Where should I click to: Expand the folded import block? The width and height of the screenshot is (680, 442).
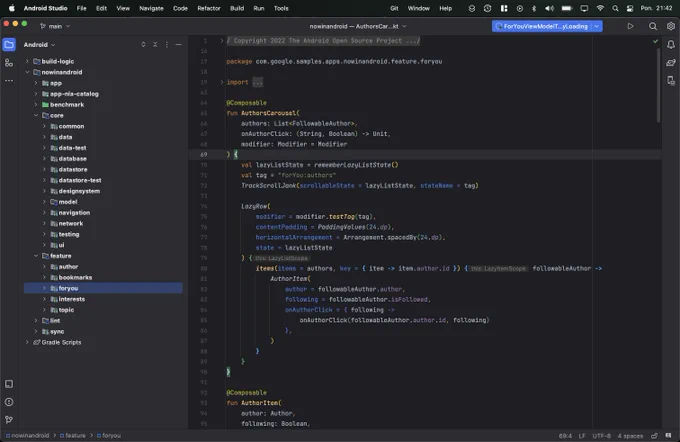pyautogui.click(x=222, y=82)
